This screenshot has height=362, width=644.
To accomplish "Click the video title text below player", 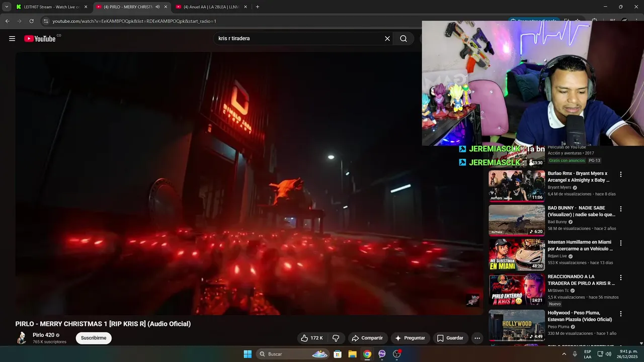I will (x=103, y=324).
